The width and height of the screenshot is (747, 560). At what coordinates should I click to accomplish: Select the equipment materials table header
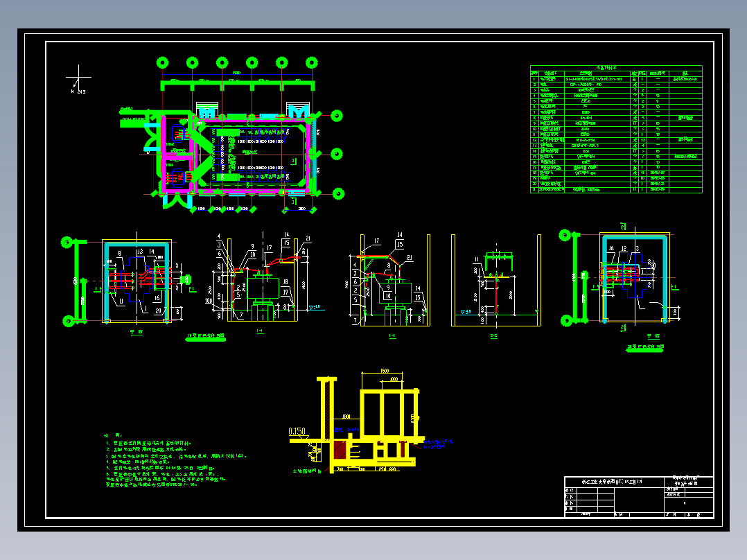coord(616,68)
